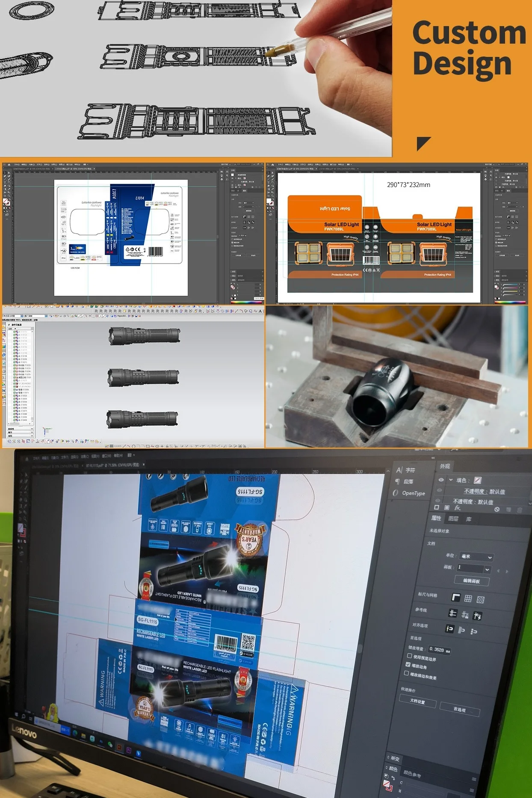Viewport: 532px width, 798px height.
Task: Click the 首选项 quick action button
Action: click(460, 709)
